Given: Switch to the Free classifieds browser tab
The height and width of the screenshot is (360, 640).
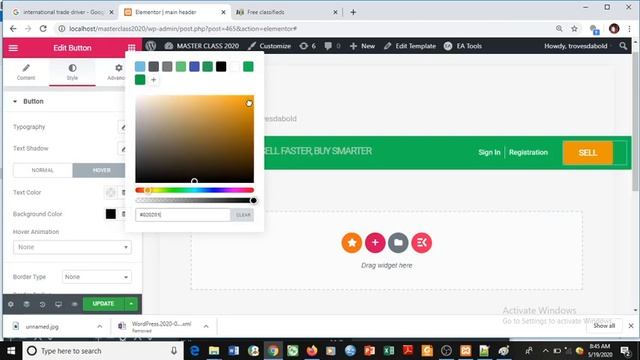Looking at the screenshot, I should [286, 12].
